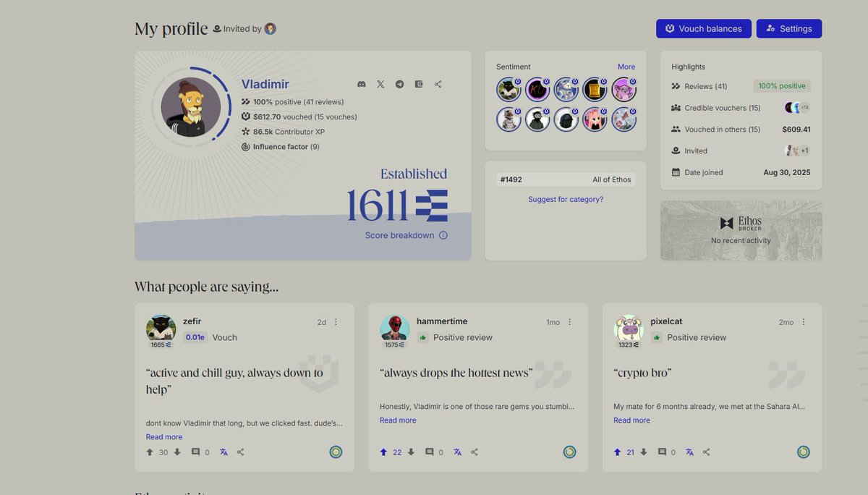Open three-dot menu on zefir's card
This screenshot has width=868, height=495.
click(336, 322)
